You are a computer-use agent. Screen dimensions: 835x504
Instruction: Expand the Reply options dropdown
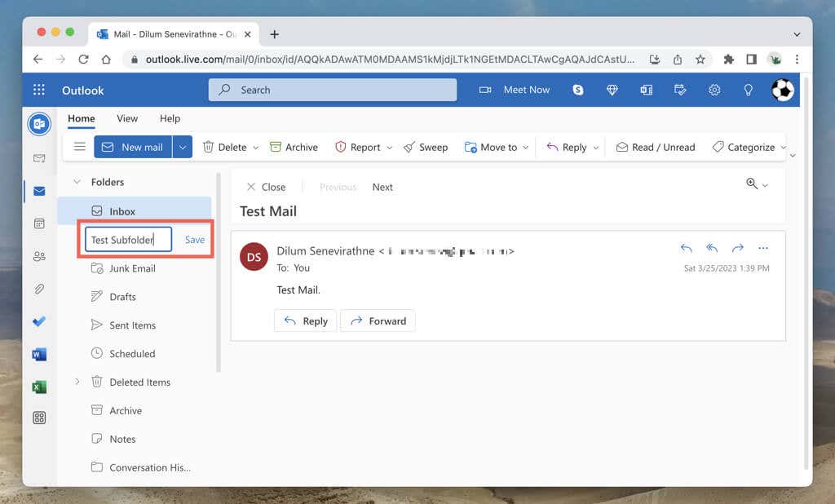click(596, 148)
